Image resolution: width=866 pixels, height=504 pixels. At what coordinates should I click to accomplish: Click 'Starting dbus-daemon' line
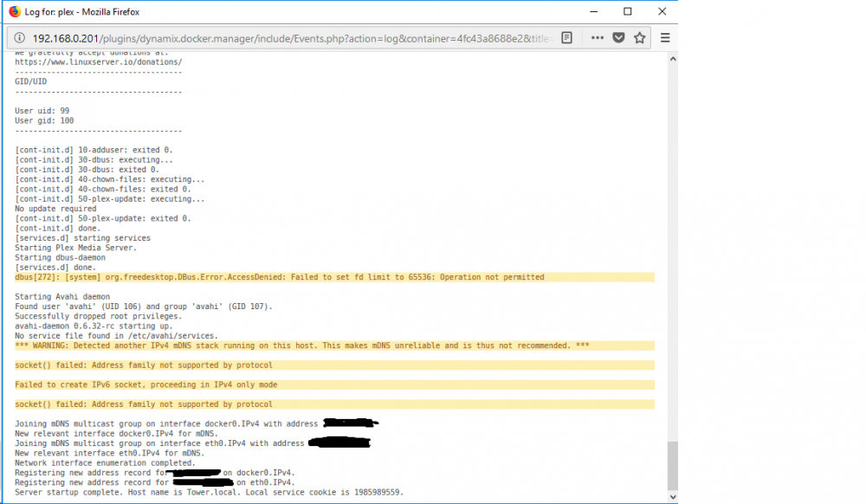click(61, 258)
